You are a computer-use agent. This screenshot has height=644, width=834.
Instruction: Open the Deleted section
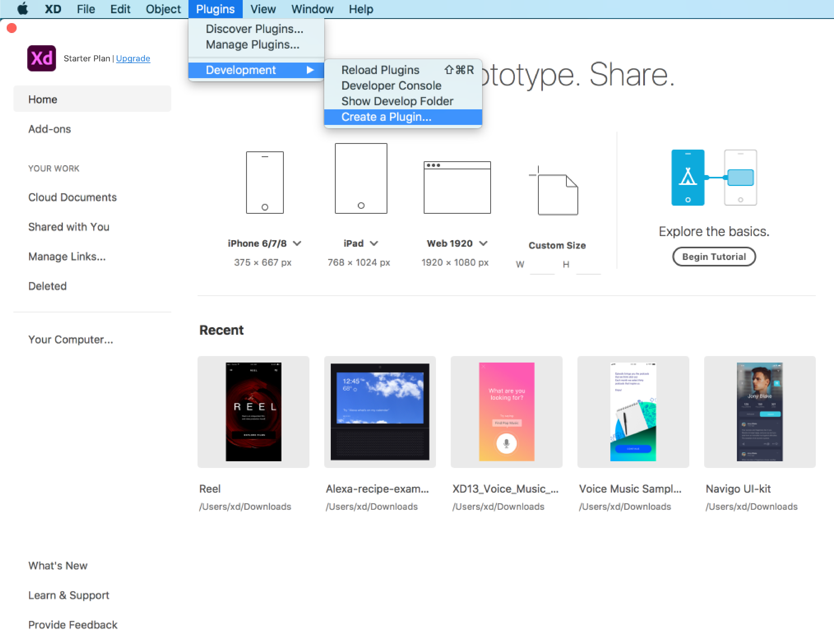coord(47,286)
